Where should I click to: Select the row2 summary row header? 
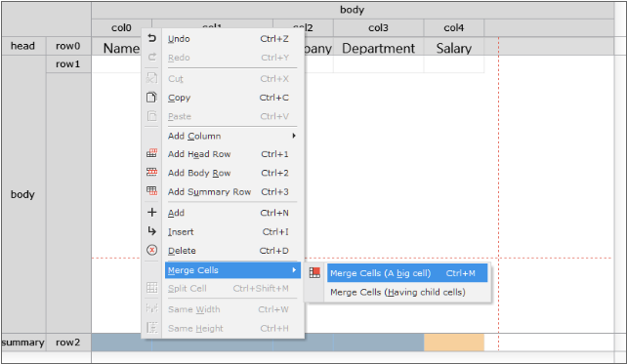click(x=68, y=343)
